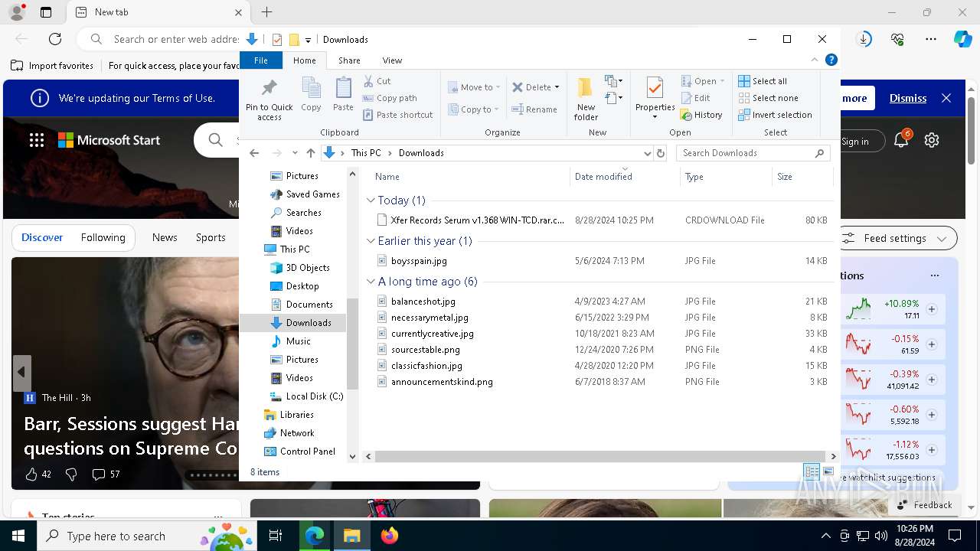Viewport: 980px width, 551px height.
Task: Click the Delete ribbon button
Action: tap(531, 87)
